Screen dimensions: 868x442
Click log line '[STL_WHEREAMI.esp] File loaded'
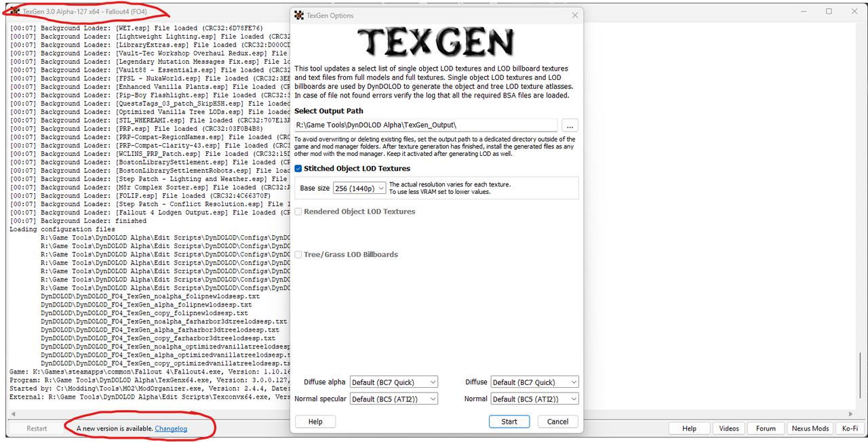coord(150,121)
